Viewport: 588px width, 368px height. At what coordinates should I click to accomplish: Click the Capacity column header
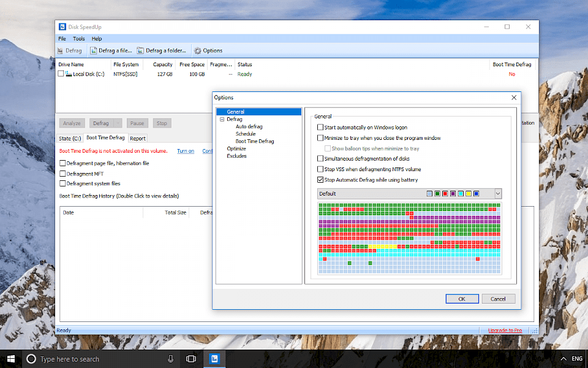click(x=159, y=64)
